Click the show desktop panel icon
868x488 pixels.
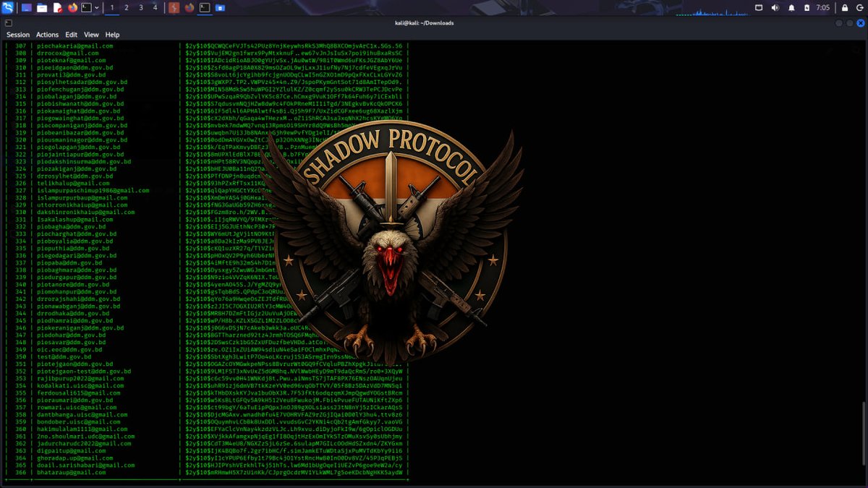pos(27,8)
